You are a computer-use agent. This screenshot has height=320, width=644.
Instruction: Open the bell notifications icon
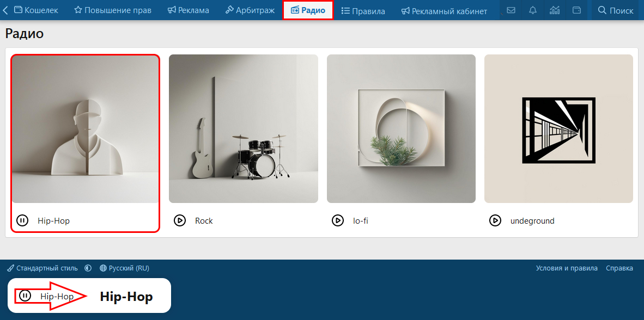(533, 10)
